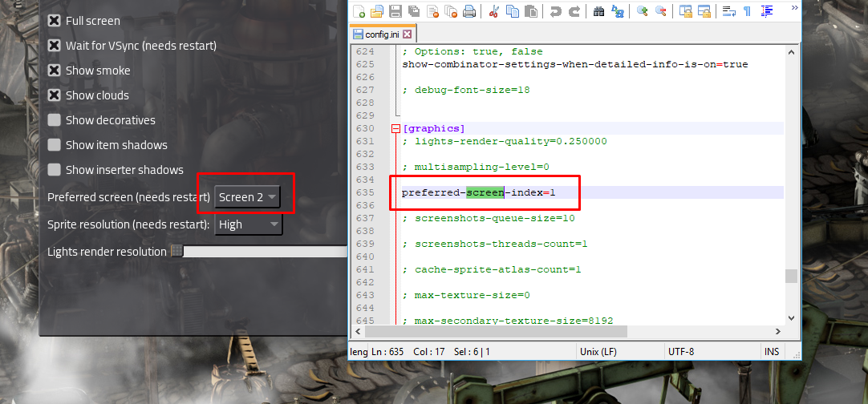
Task: Click the '; Options: true, false' comment line
Action: tap(473, 51)
